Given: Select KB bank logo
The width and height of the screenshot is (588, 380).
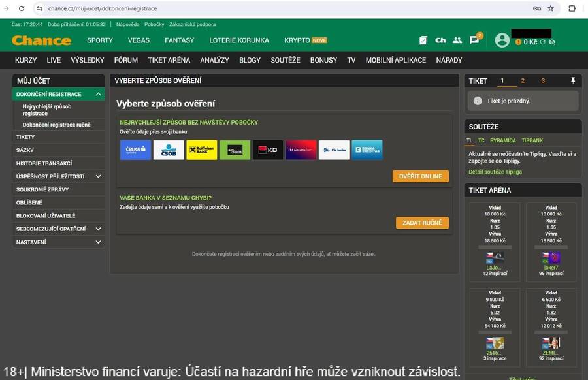Looking at the screenshot, I should (268, 150).
